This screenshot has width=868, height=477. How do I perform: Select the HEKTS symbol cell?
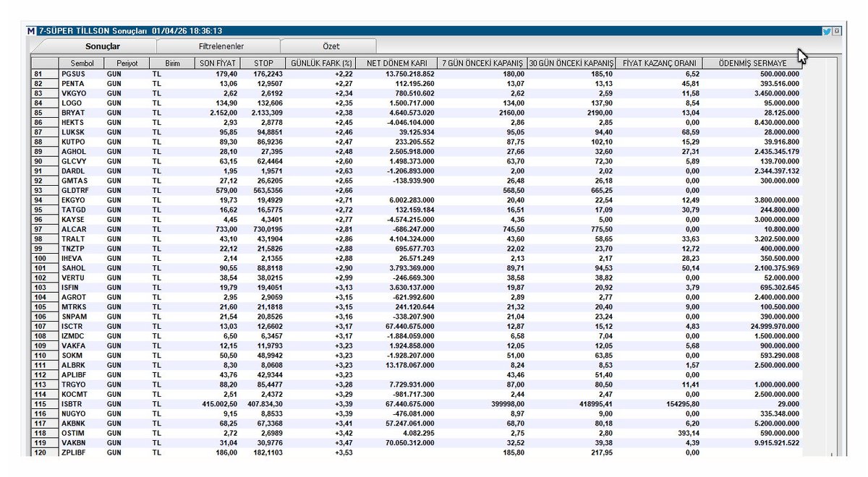pos(82,123)
